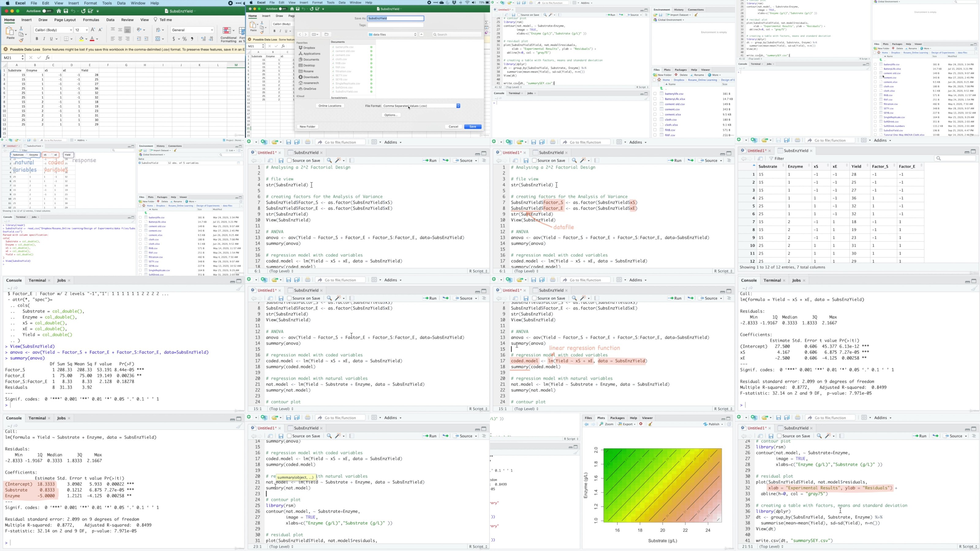Screen dimensions: 980x551
Task: Click the Format Painter brush under Paste
Action: [x=21, y=40]
